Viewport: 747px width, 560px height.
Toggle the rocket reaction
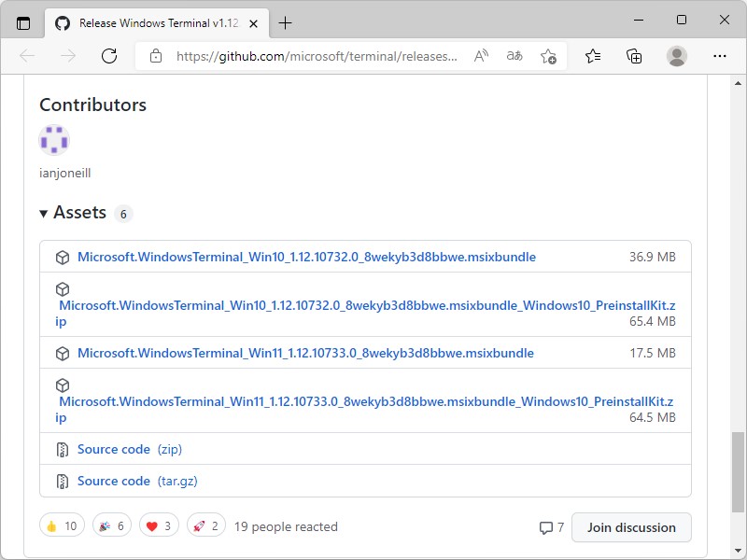(x=205, y=525)
